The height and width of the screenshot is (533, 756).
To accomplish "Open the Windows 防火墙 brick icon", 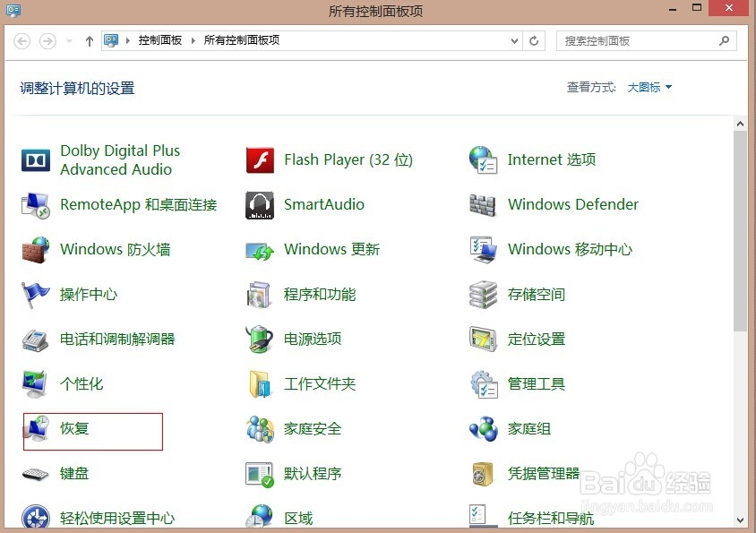I will tap(36, 250).
